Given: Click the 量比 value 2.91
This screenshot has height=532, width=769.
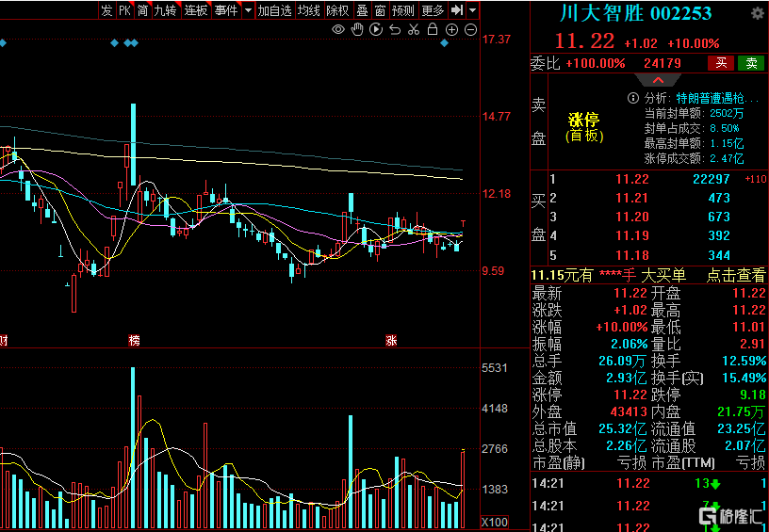Looking at the screenshot, I should point(753,344).
